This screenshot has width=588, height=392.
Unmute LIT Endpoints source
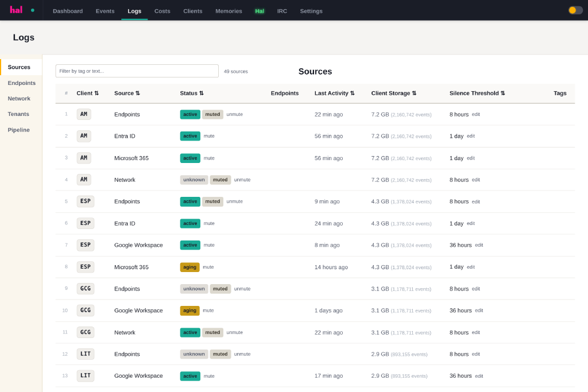click(242, 354)
